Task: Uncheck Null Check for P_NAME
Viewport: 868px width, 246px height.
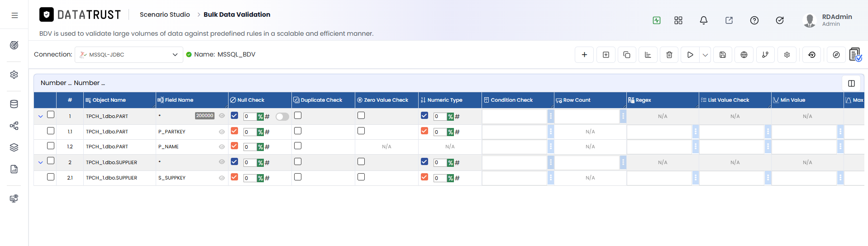Action: point(234,146)
